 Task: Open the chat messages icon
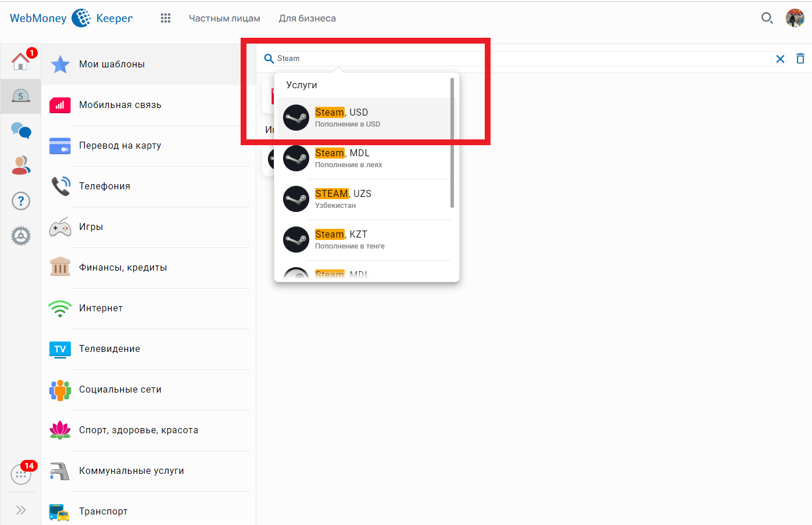(21, 131)
